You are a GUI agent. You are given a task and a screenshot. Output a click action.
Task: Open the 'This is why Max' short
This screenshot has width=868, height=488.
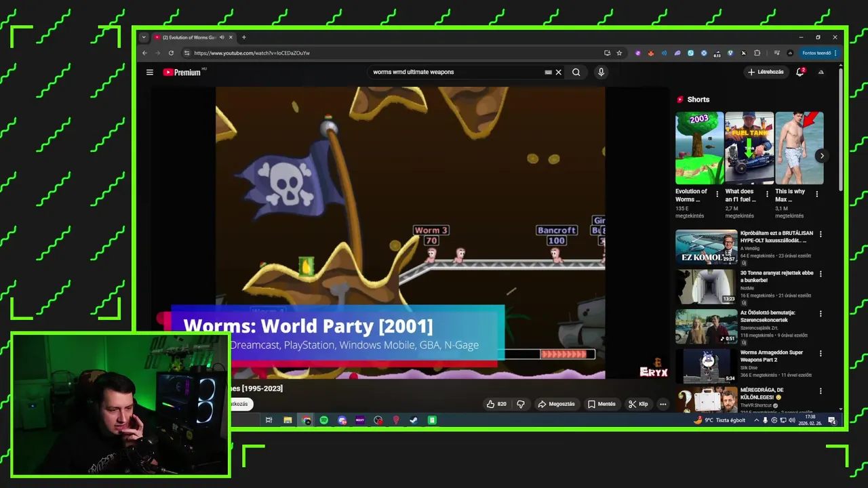point(799,148)
